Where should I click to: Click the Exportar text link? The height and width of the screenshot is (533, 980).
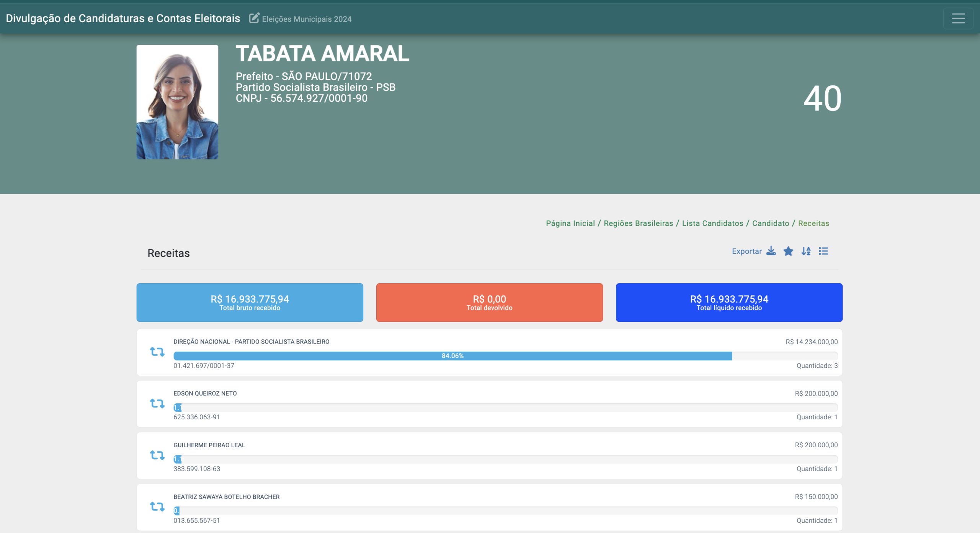tap(746, 251)
